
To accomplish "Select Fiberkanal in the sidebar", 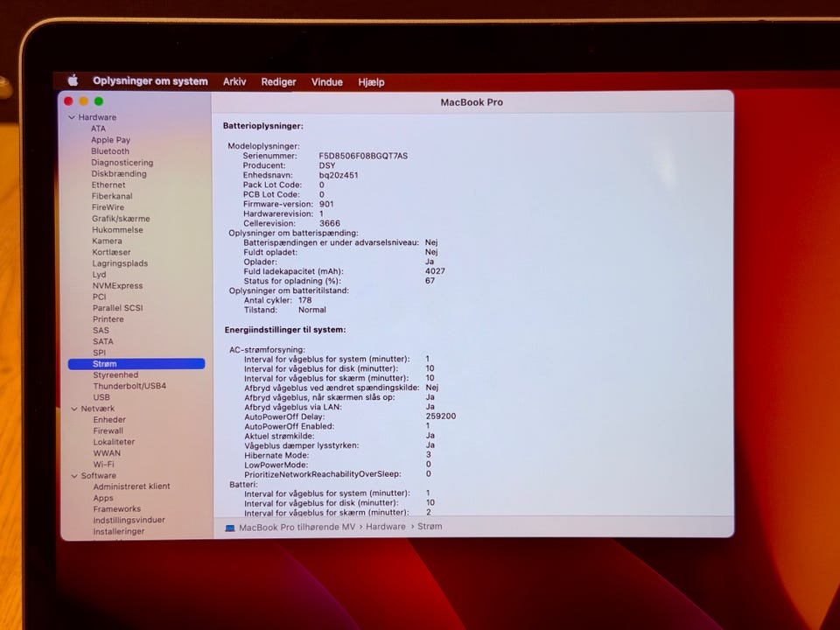I will coord(112,196).
